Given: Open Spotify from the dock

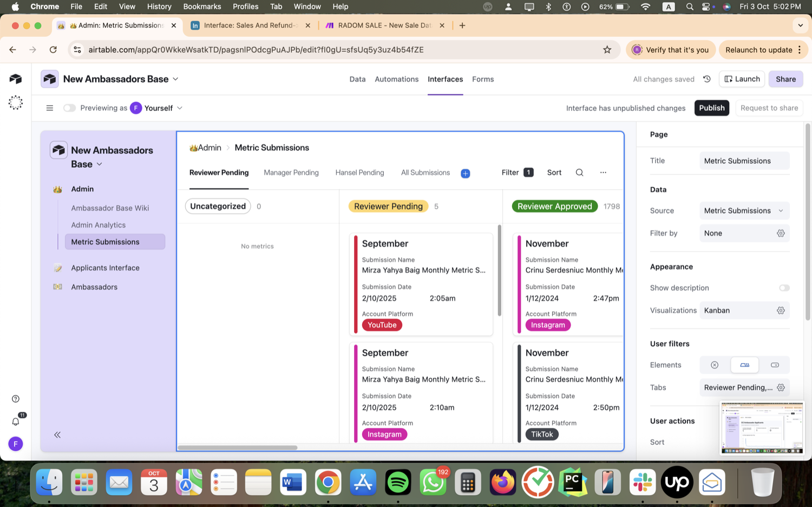Looking at the screenshot, I should (398, 482).
